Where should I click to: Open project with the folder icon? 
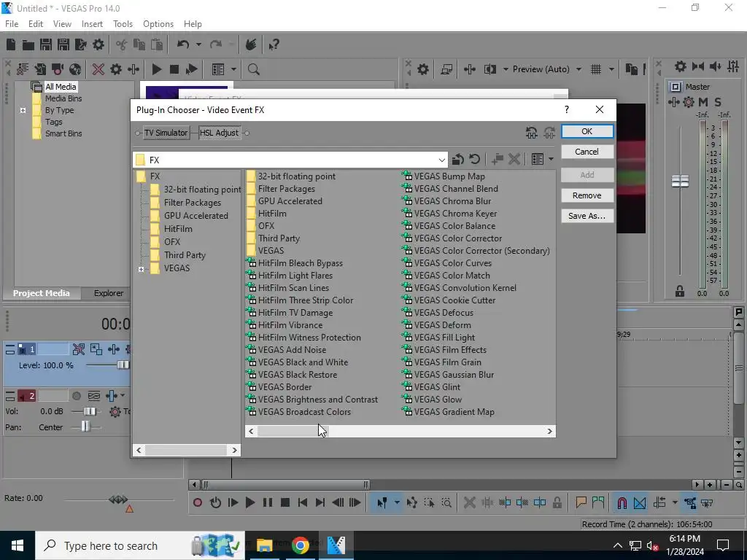pos(28,44)
